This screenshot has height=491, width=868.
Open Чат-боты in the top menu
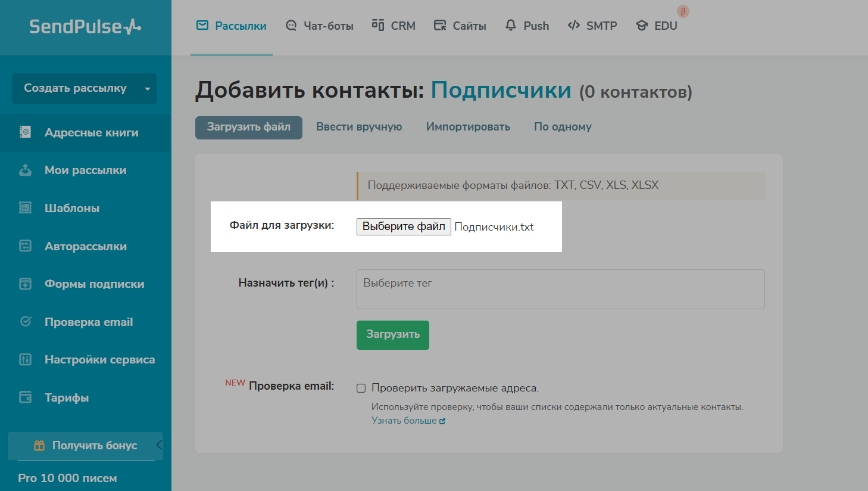pyautogui.click(x=320, y=26)
